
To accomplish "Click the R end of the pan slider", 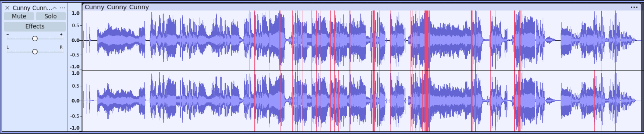I will click(61, 47).
